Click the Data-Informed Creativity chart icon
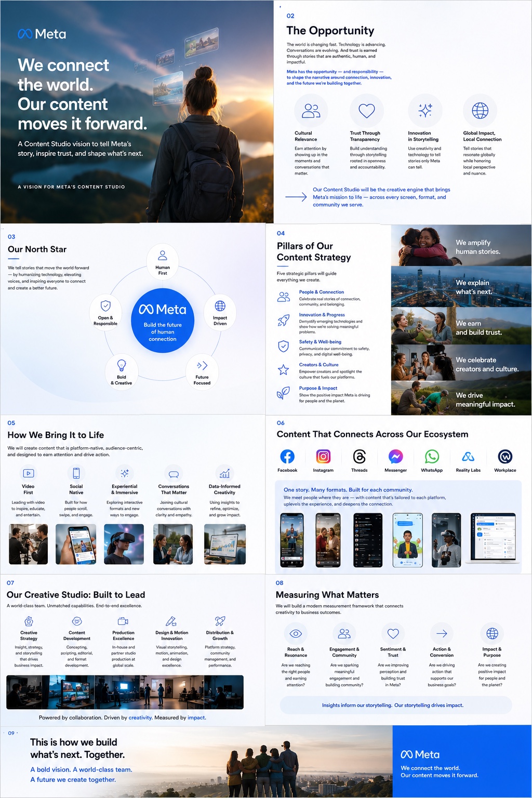532x798 pixels. pos(224,473)
